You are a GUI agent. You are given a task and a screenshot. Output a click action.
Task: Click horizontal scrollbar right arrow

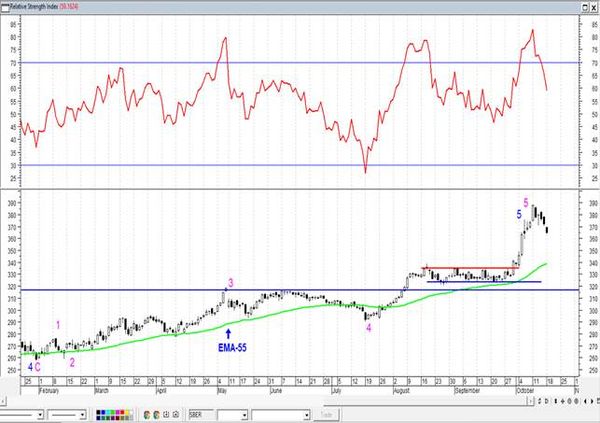click(530, 401)
